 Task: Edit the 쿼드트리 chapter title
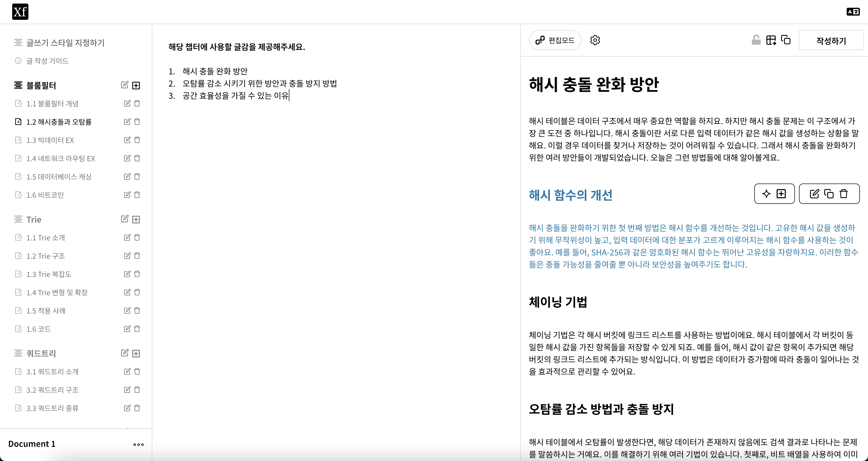pos(125,353)
